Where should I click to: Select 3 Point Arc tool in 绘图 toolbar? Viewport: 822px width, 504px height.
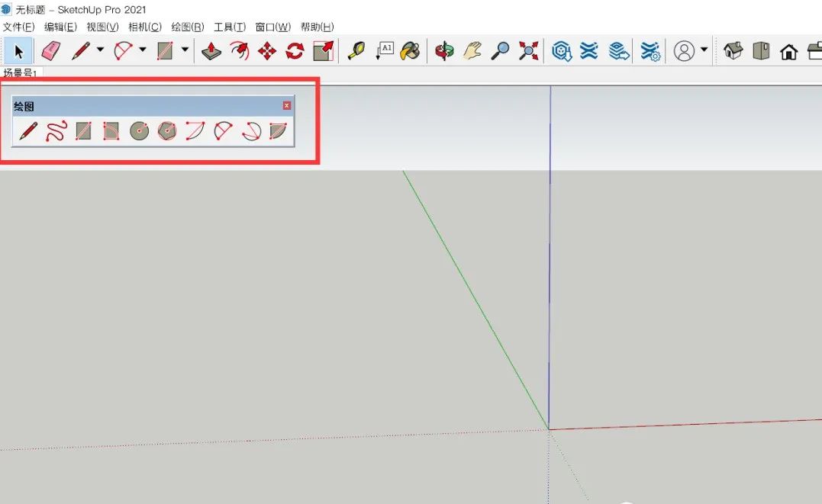pos(251,130)
